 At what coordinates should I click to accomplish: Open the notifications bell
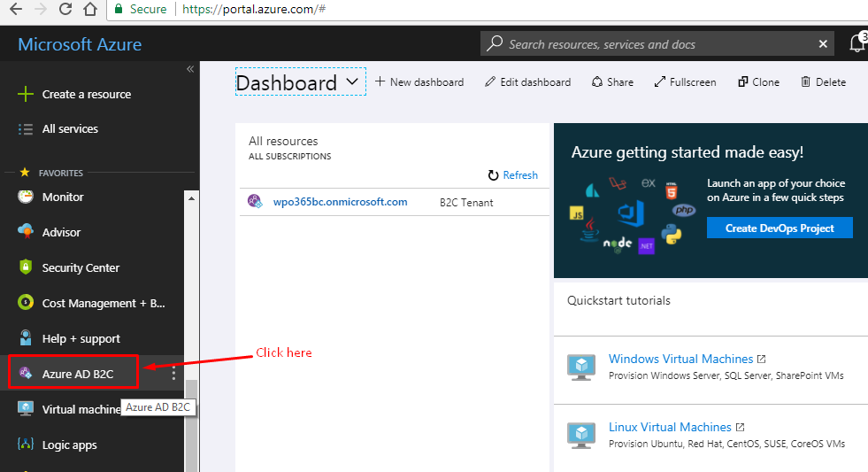coord(856,43)
